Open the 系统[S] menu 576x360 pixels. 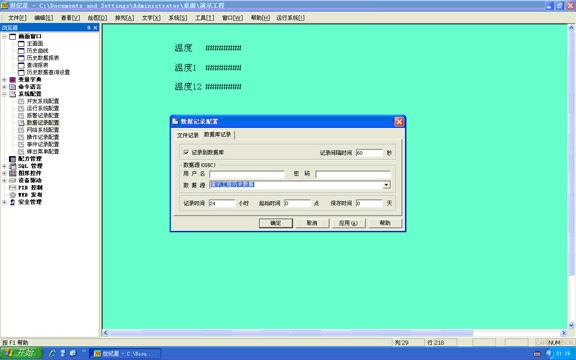point(178,18)
